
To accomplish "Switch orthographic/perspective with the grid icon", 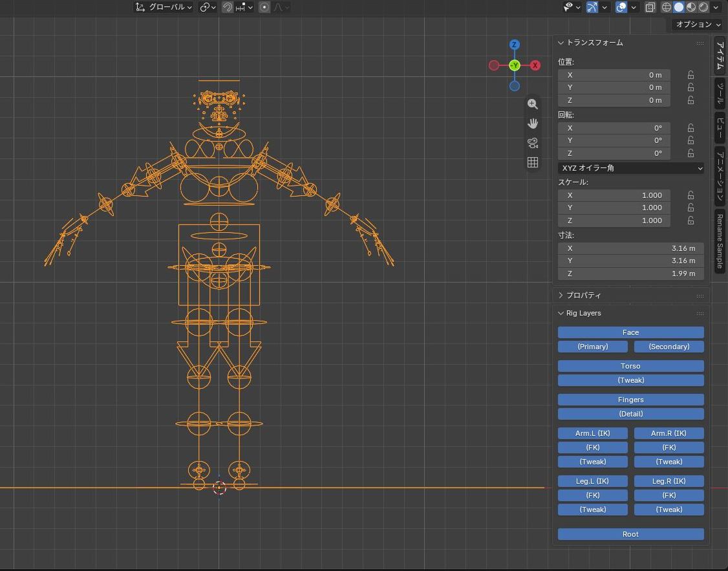I will (533, 162).
